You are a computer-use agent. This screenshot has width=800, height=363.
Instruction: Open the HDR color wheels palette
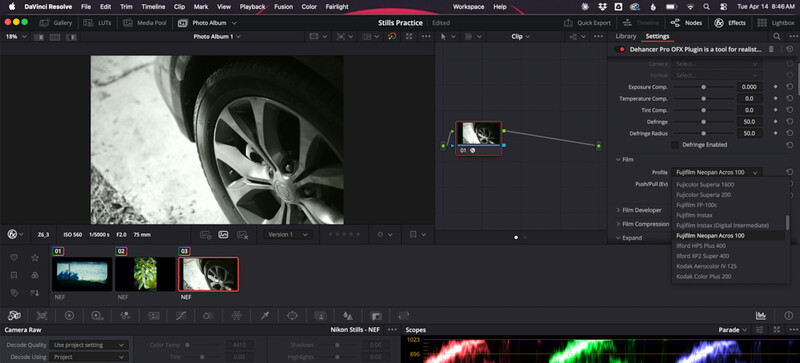pos(97,316)
